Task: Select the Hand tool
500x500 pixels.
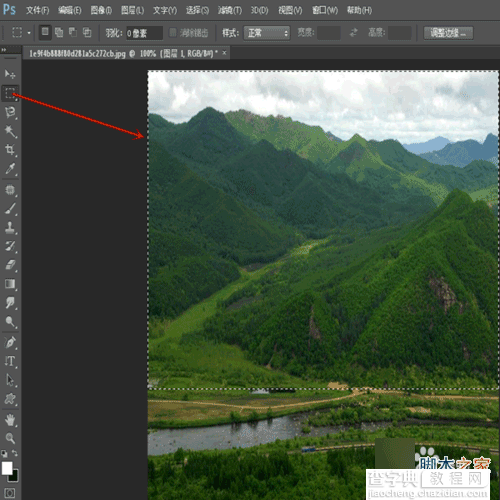Action: pyautogui.click(x=10, y=420)
